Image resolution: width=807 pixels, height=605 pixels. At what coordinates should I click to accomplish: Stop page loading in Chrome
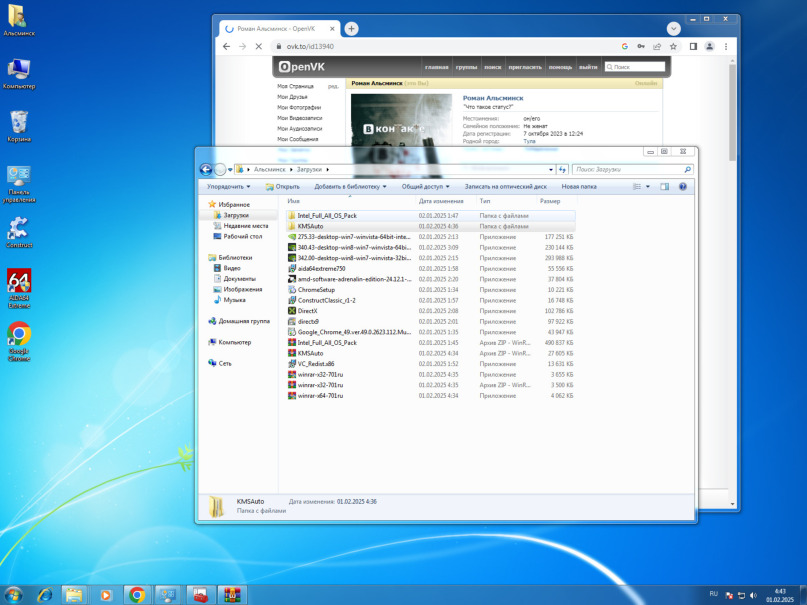click(258, 46)
